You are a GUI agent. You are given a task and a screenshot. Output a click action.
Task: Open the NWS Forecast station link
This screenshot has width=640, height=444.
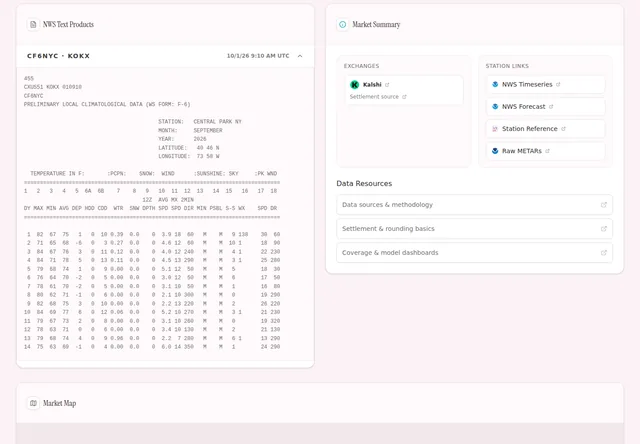545,107
